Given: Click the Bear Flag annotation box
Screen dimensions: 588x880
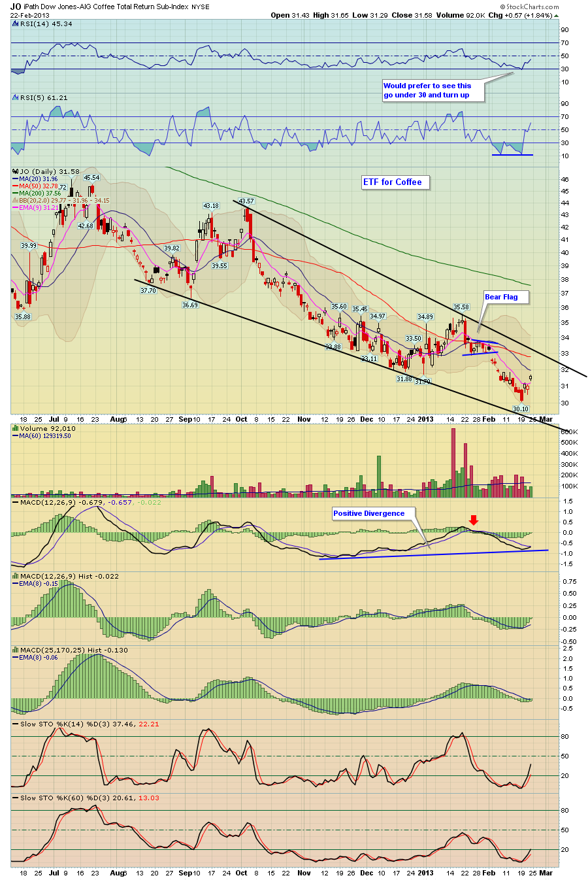Looking at the screenshot, I should (x=506, y=297).
